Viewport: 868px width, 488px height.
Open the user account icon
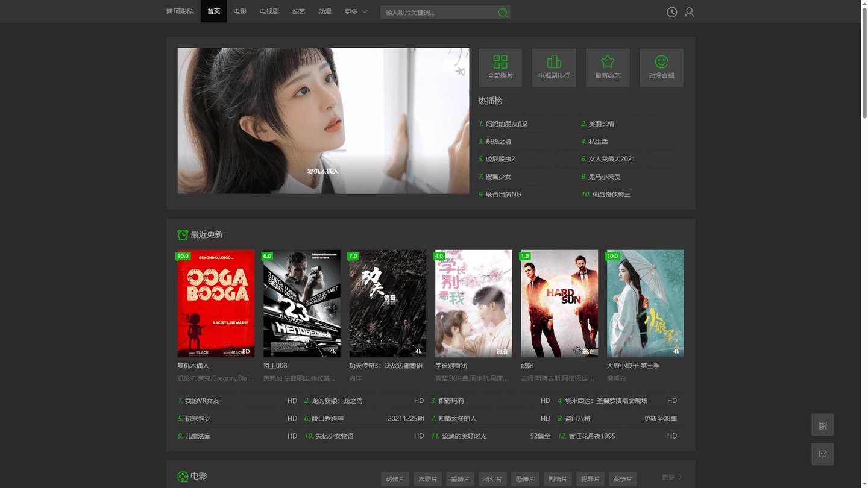point(689,12)
